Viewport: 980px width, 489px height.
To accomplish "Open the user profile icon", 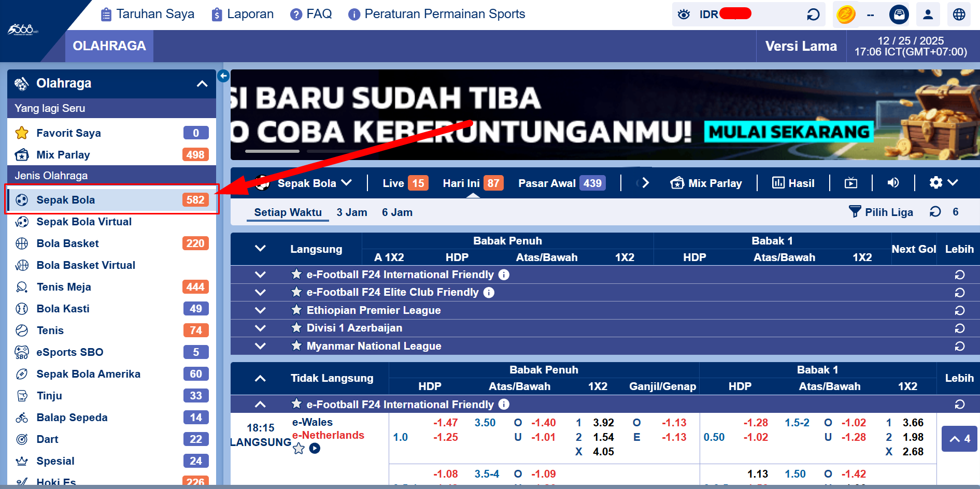I will click(x=928, y=14).
